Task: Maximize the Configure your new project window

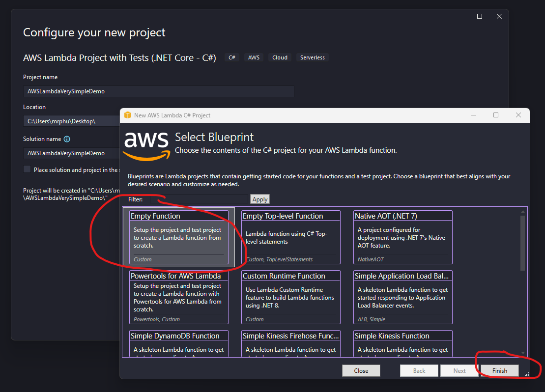Action: coord(480,16)
